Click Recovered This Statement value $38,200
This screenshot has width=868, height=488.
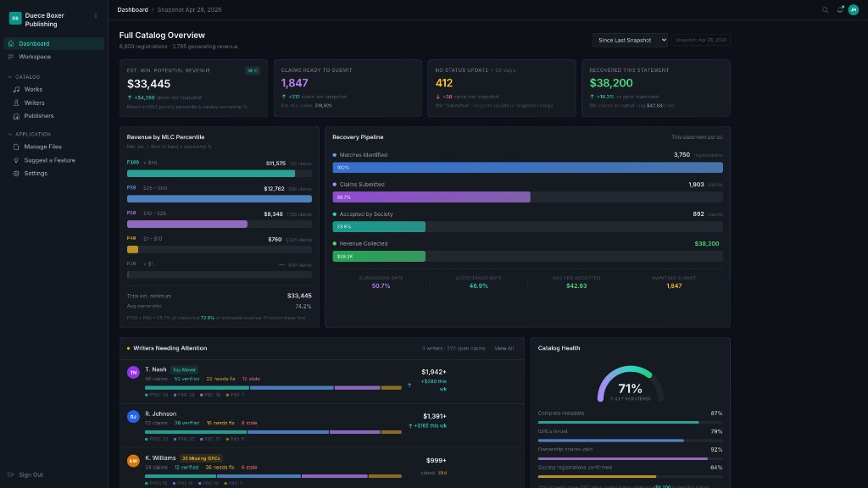click(x=611, y=83)
